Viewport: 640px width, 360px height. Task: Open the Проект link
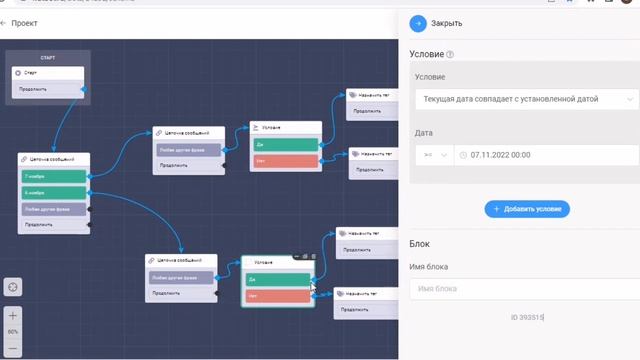[24, 23]
